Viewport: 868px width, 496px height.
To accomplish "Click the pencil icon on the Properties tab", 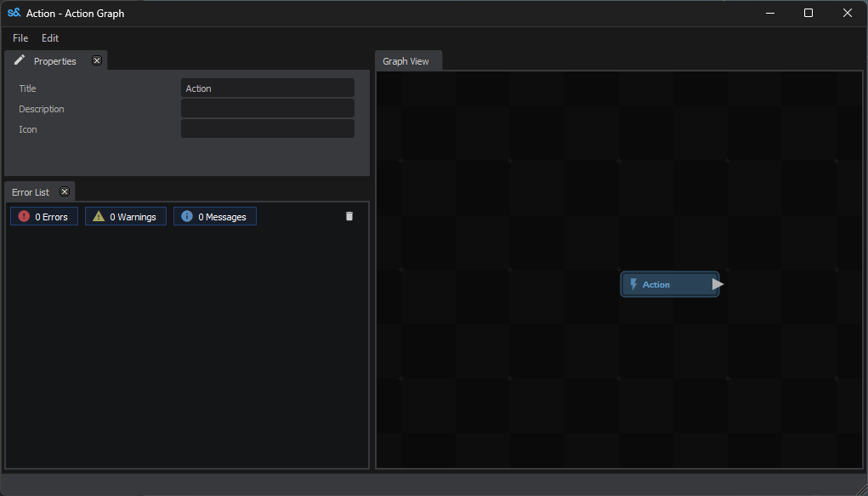I will 19,60.
